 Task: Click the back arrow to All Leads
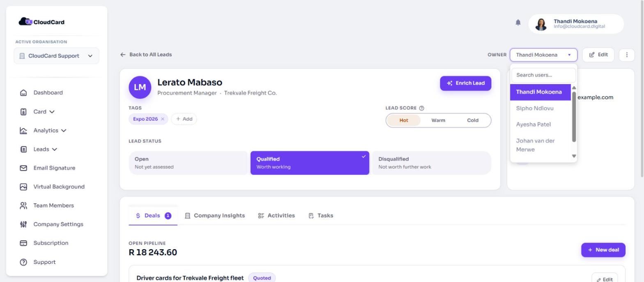click(122, 55)
